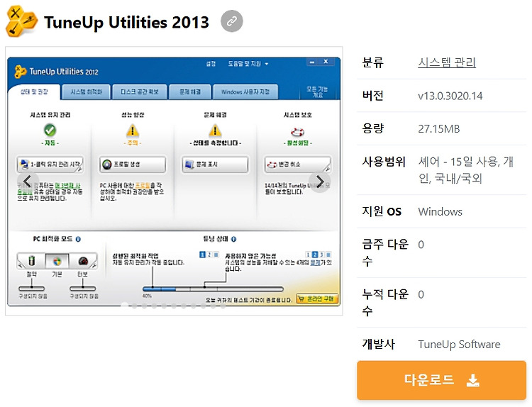The width and height of the screenshot is (532, 407).
Task: Minimize the TuneUp window in screenshot
Action: click(x=312, y=62)
